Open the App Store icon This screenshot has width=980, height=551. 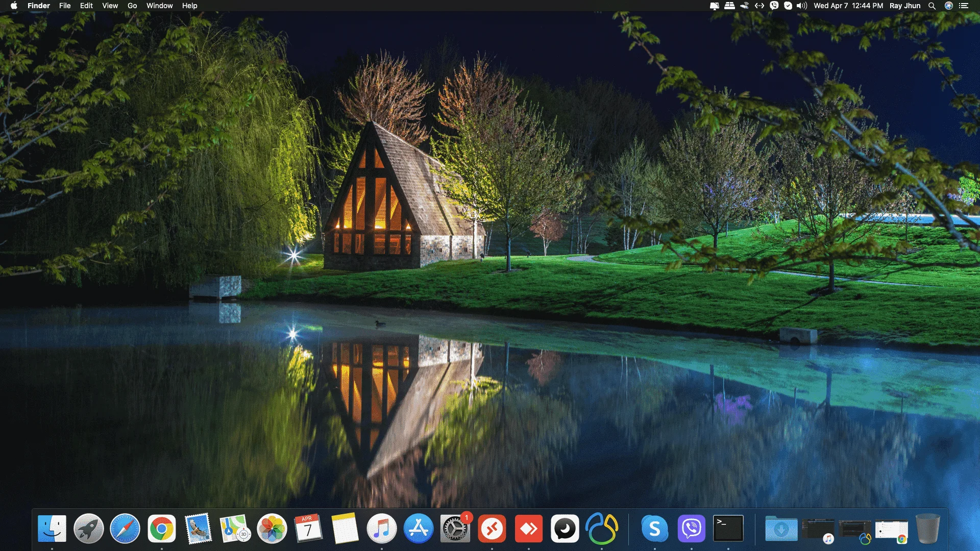tap(419, 529)
